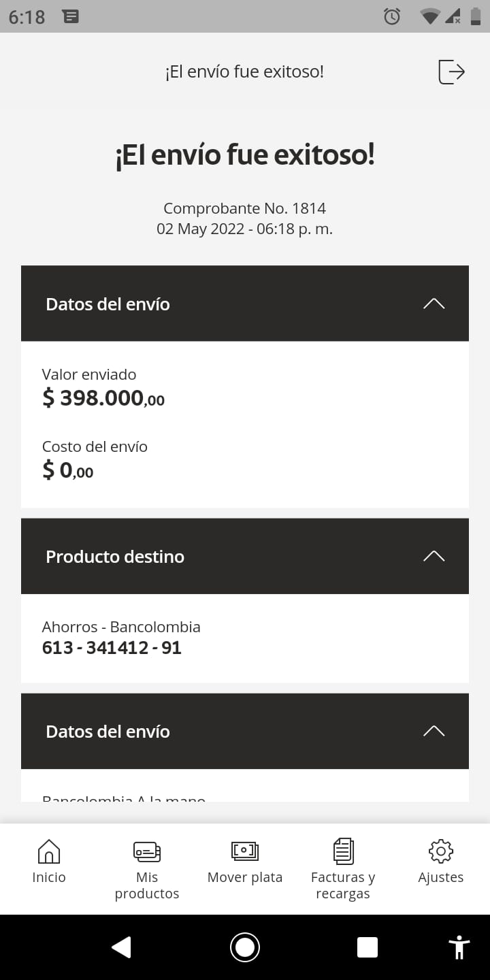
Task: Tap the Inicio house icon
Action: [x=49, y=851]
